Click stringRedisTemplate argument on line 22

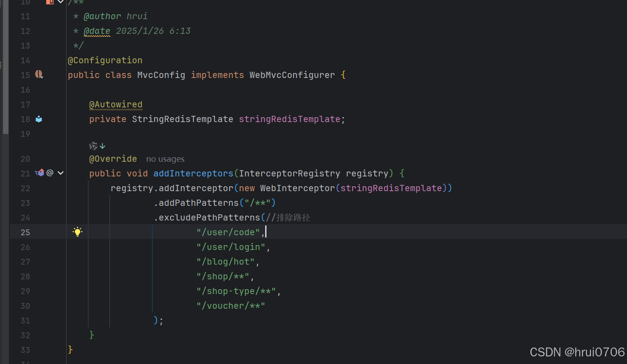(x=391, y=188)
